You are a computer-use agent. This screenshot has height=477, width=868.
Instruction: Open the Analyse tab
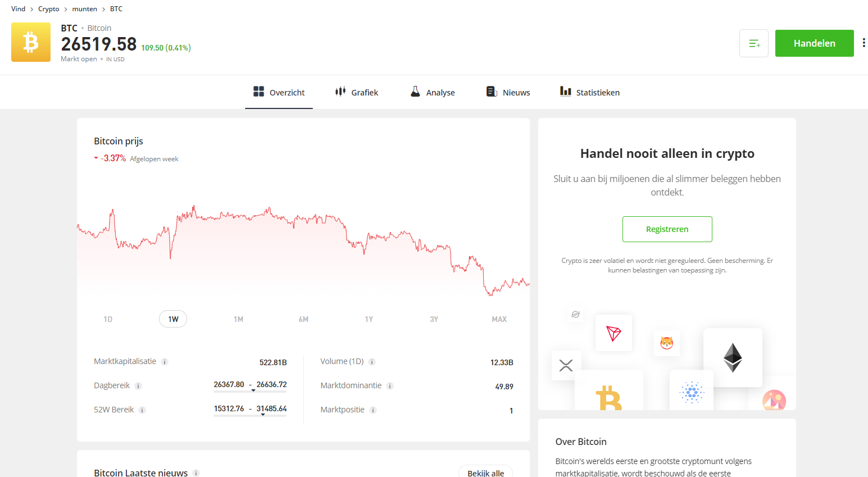click(433, 92)
